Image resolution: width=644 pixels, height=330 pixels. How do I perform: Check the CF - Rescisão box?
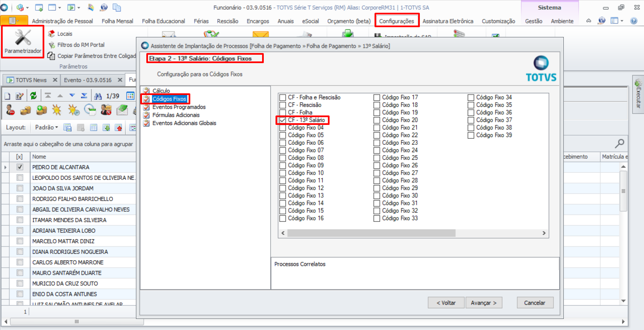click(283, 105)
